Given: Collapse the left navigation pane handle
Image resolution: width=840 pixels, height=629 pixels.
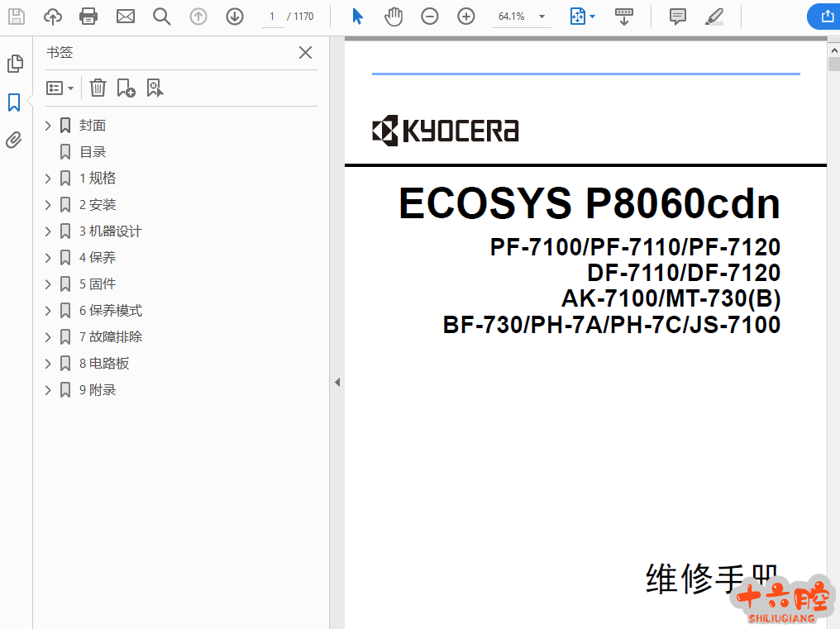Looking at the screenshot, I should click(x=337, y=382).
